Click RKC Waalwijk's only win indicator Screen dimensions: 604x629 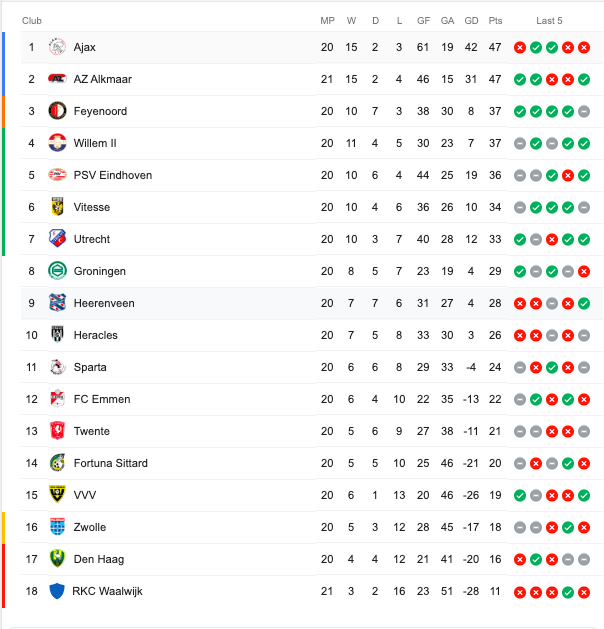(x=568, y=592)
